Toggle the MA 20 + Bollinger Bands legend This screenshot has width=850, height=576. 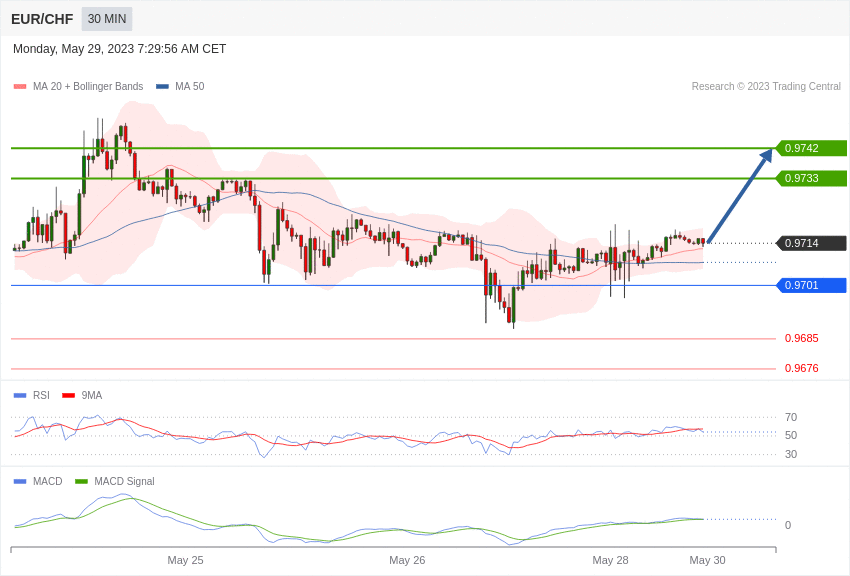pos(79,86)
